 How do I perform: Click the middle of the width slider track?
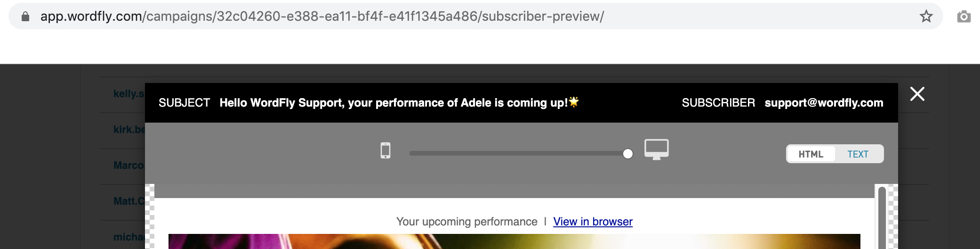[x=518, y=154]
